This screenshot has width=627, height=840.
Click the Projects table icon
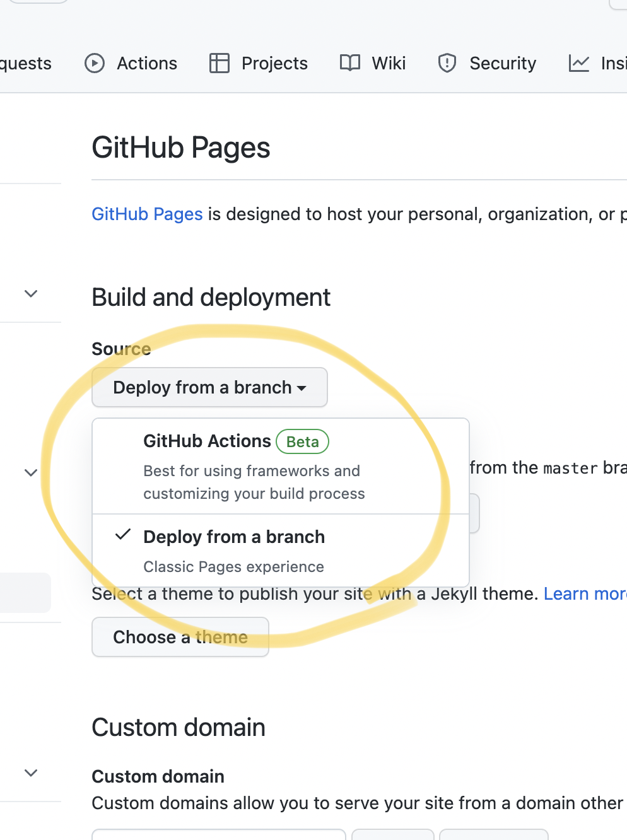click(220, 63)
